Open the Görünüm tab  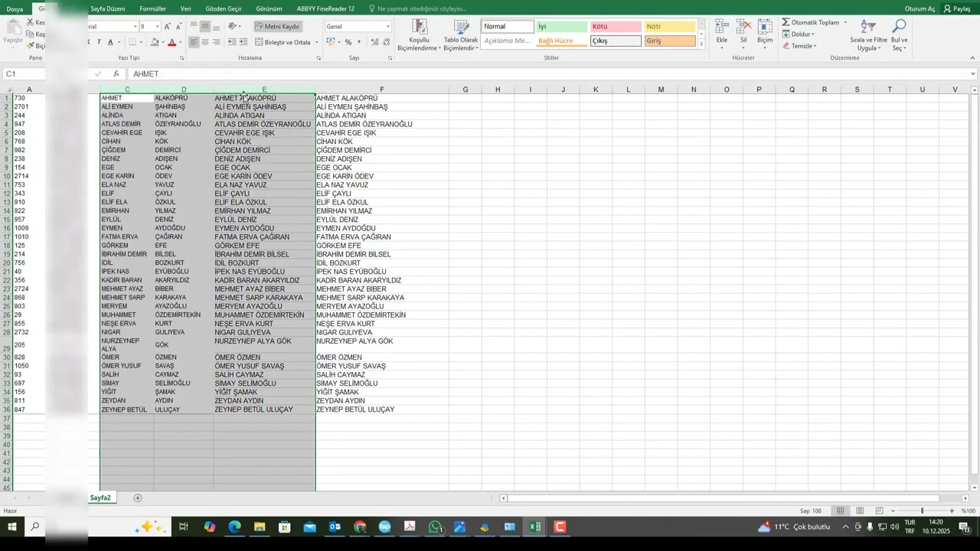(x=269, y=8)
